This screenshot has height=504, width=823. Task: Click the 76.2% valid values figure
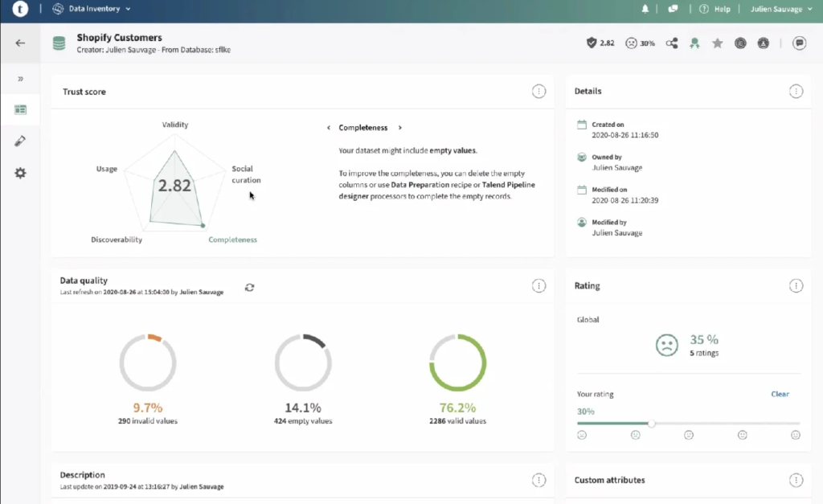(x=457, y=408)
